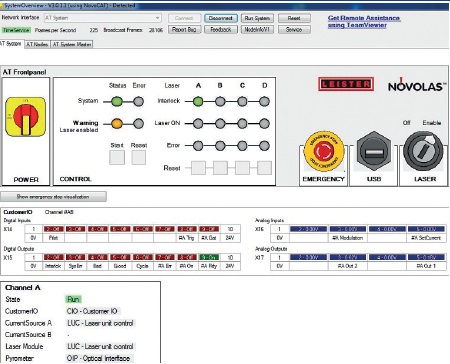Click X15 output 5 Off indicator above Good
The width and height of the screenshot is (450, 364).
pyautogui.click(x=120, y=257)
